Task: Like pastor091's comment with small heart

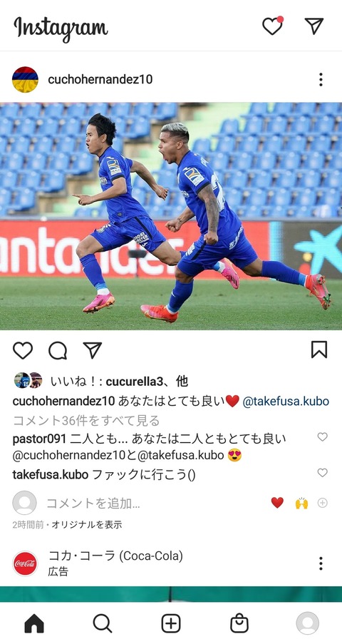Action: [322, 436]
